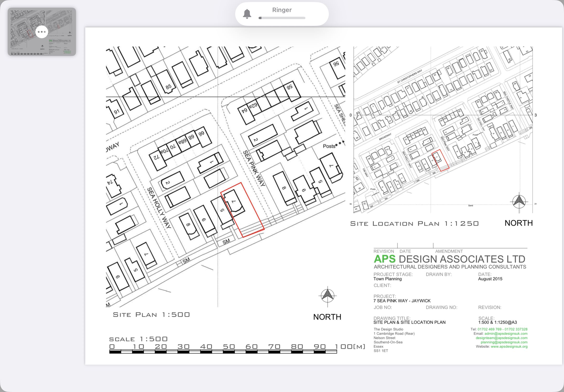This screenshot has width=564, height=392.
Task: Tap the north compass arrow beside the Site Plan
Action: (x=328, y=296)
